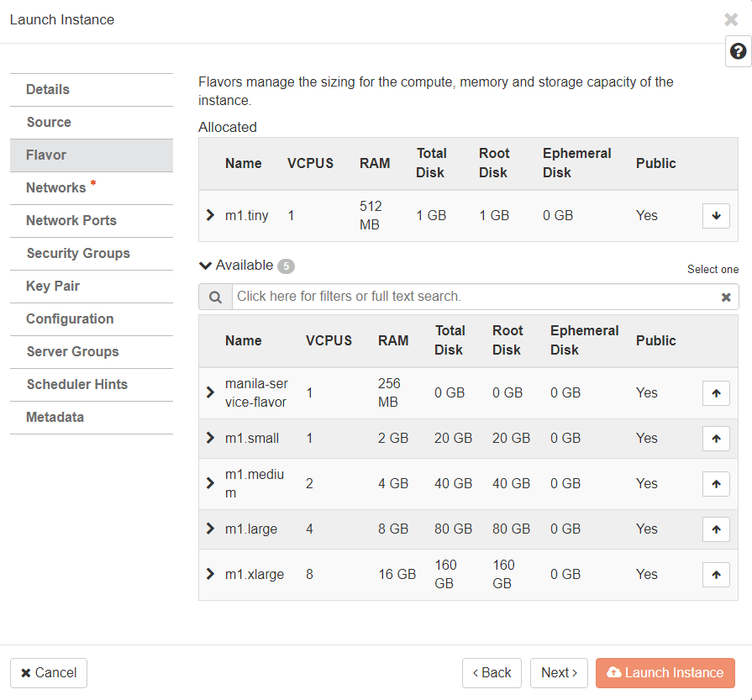752x700 pixels.
Task: Expand manila-service-flavor row details
Action: pos(210,392)
